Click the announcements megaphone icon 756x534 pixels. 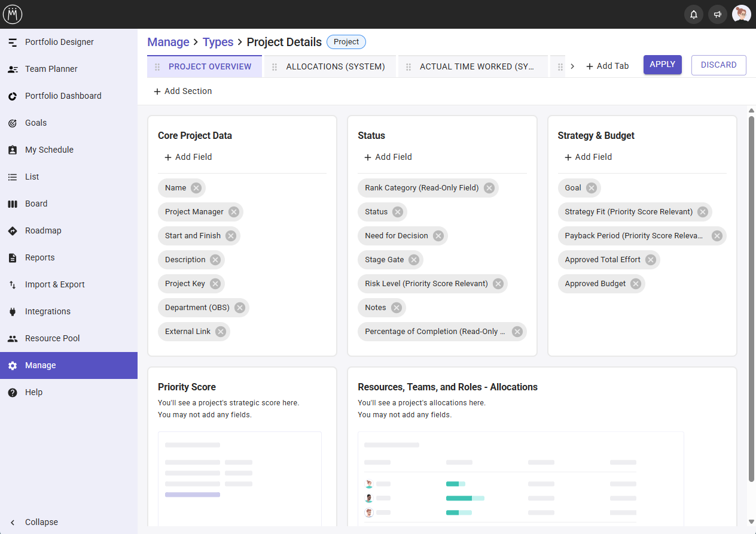point(718,14)
